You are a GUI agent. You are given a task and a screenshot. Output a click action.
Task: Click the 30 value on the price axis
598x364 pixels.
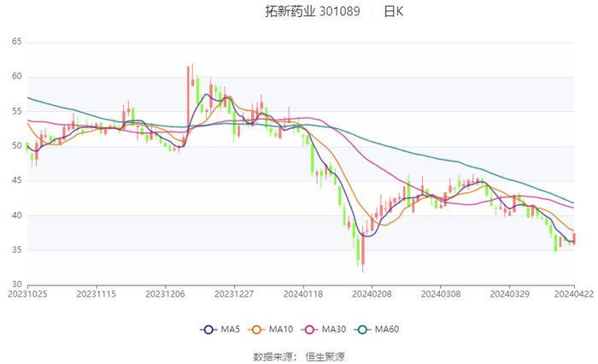(16, 285)
